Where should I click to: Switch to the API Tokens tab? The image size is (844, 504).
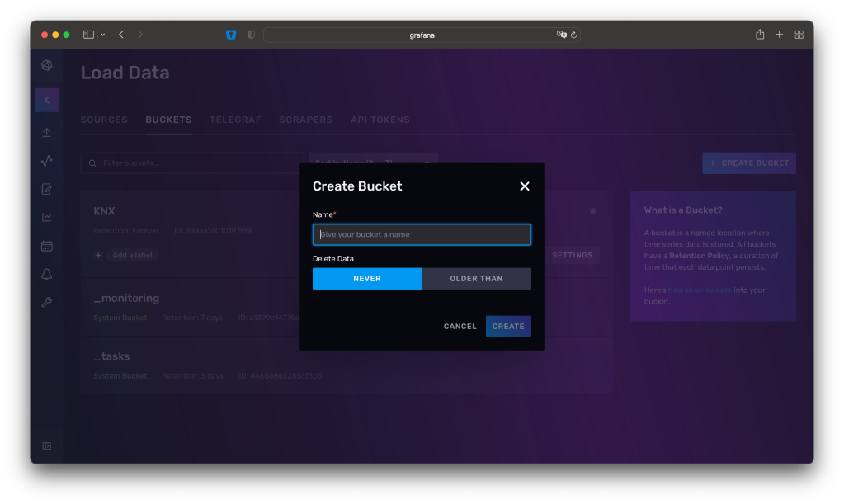pos(380,120)
